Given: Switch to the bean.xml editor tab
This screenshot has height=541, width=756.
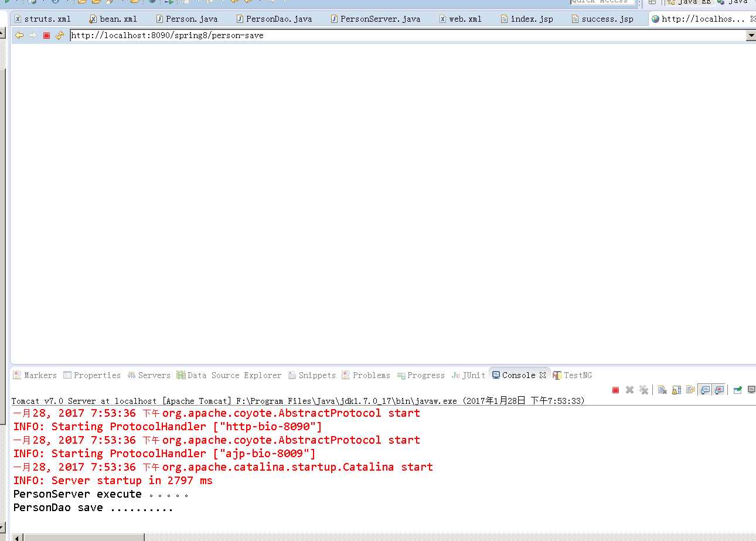Looking at the screenshot, I should [113, 19].
